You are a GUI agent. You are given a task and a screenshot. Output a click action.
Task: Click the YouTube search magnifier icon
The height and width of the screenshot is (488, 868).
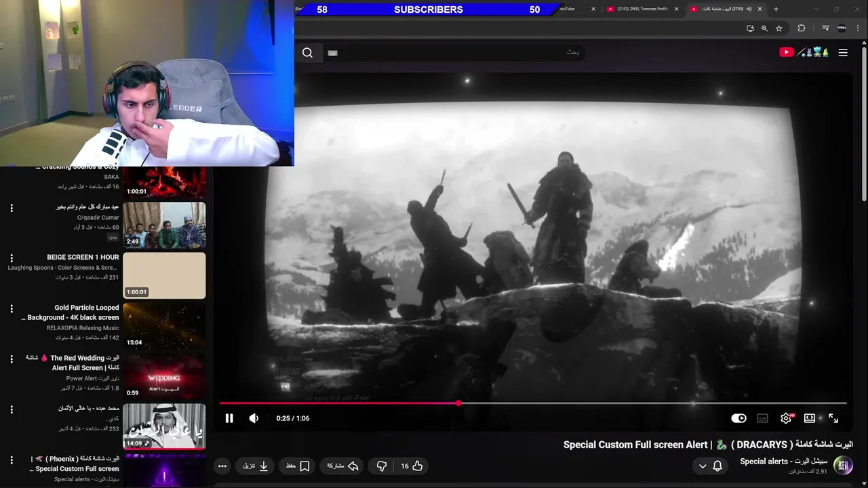[x=307, y=53]
